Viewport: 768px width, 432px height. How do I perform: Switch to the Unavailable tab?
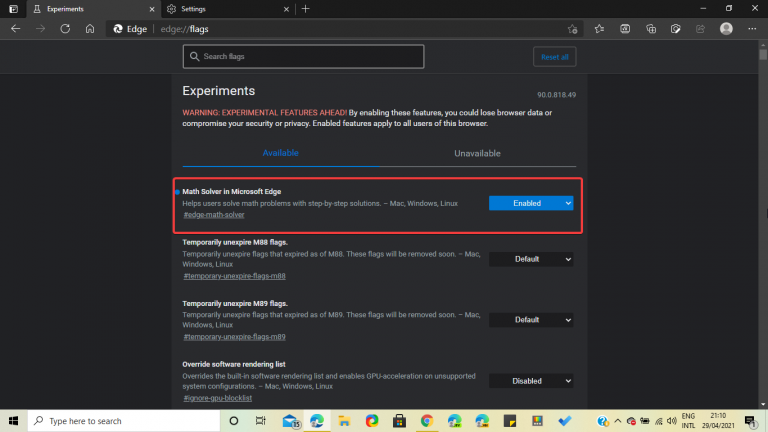(478, 153)
